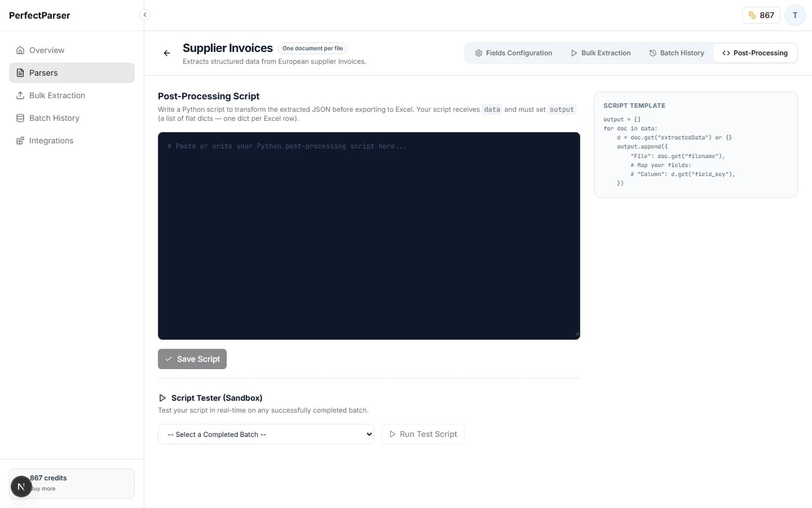Click the parser description about European supplier invoices

[275, 62]
